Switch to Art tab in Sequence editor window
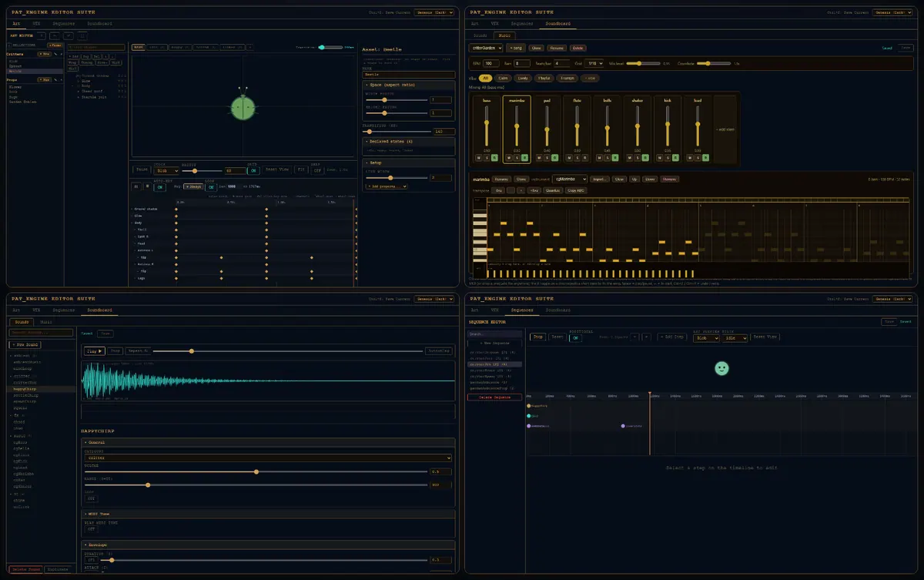Viewport: 924px width, 580px height. (475, 310)
